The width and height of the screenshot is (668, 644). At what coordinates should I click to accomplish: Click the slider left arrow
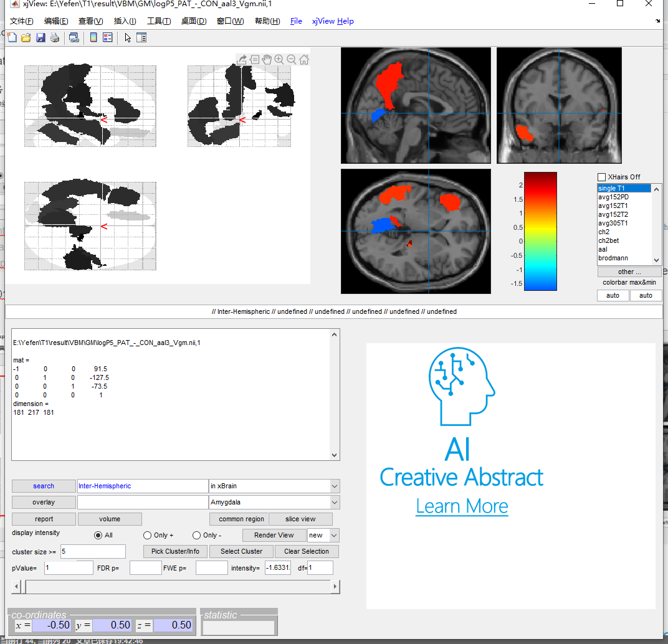[16, 587]
